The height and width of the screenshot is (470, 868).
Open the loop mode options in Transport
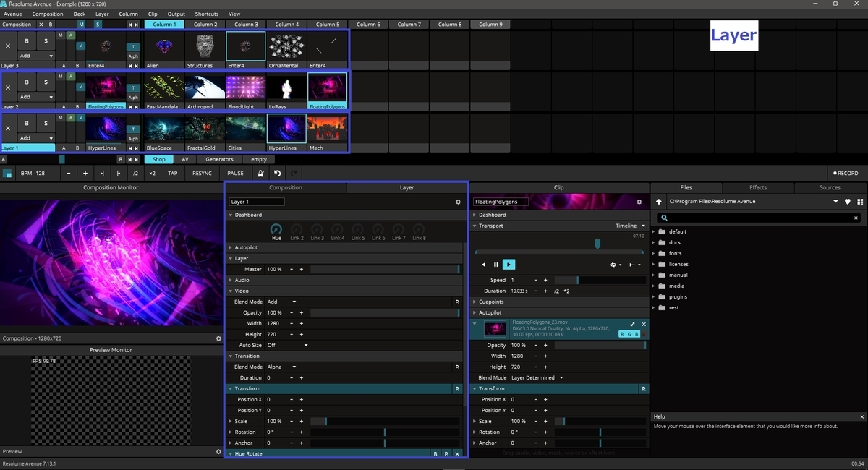(616, 265)
